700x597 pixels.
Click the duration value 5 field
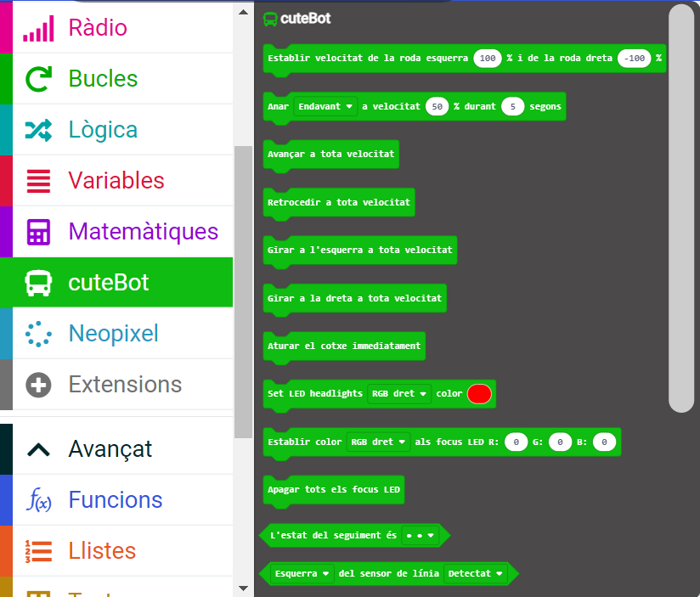[x=513, y=107]
